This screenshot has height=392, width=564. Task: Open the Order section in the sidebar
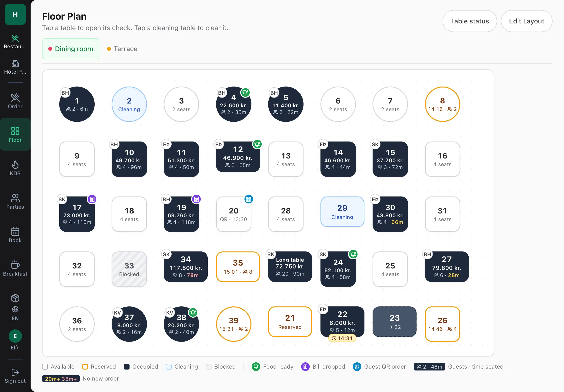[15, 101]
